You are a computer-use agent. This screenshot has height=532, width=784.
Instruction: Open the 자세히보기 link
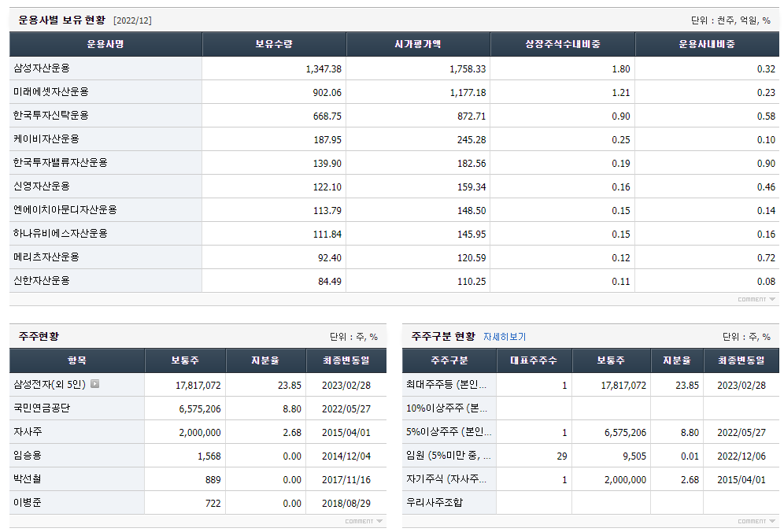point(505,337)
